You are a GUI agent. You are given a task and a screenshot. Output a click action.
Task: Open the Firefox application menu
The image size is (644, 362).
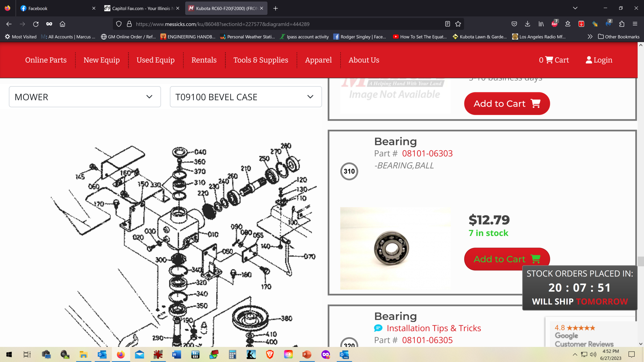635,24
